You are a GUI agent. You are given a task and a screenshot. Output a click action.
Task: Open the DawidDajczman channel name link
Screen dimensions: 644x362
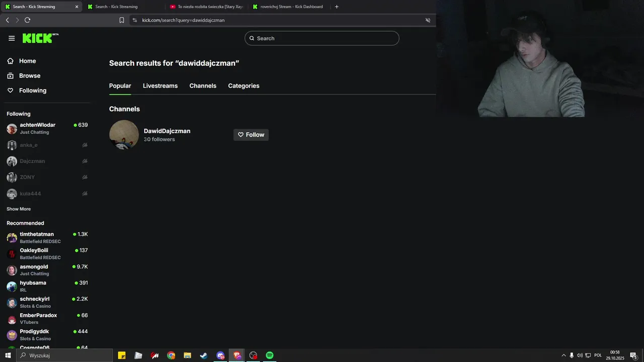click(167, 131)
